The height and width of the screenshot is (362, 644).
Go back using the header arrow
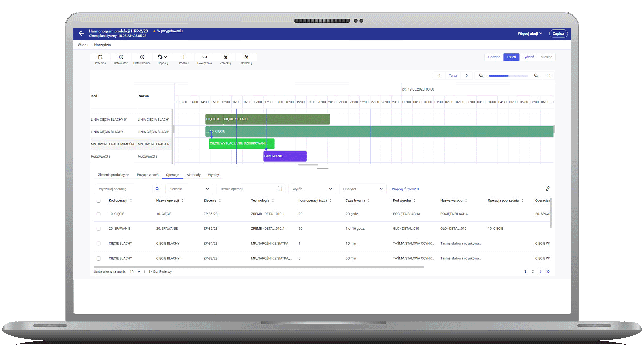pyautogui.click(x=81, y=33)
